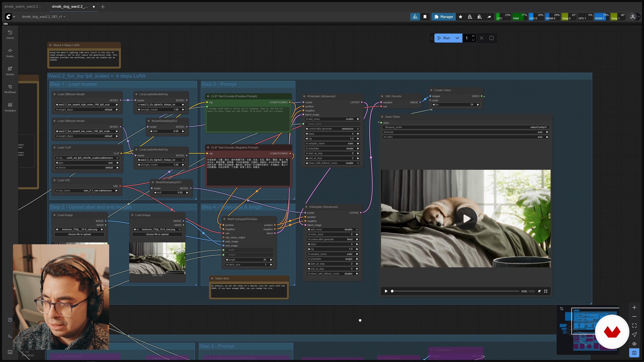The image size is (644, 362).
Task: Open the keyboard shortcuts icon in sidebar
Action: [x=10, y=352]
